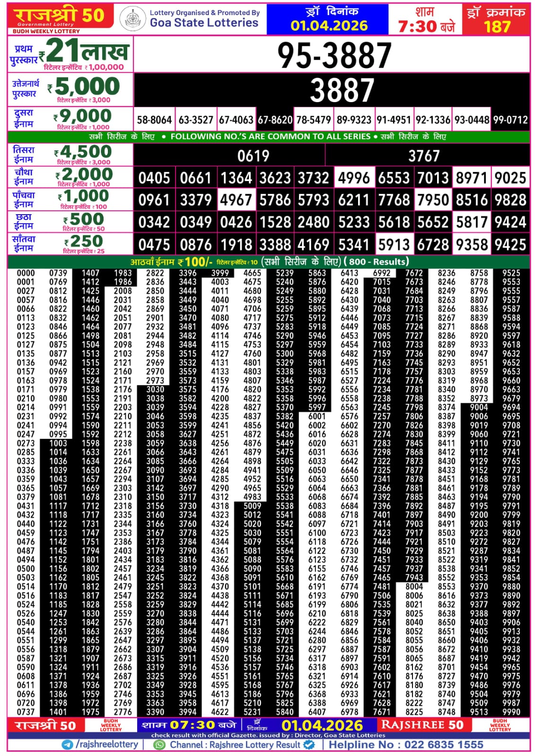Open the /rajshreelottery Telegram link

pyautogui.click(x=107, y=745)
